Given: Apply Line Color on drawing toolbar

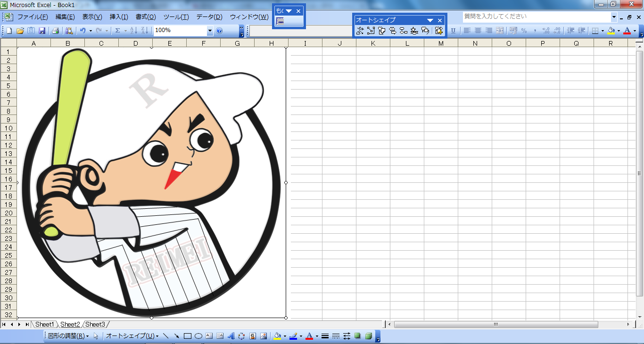Looking at the screenshot, I should point(293,336).
